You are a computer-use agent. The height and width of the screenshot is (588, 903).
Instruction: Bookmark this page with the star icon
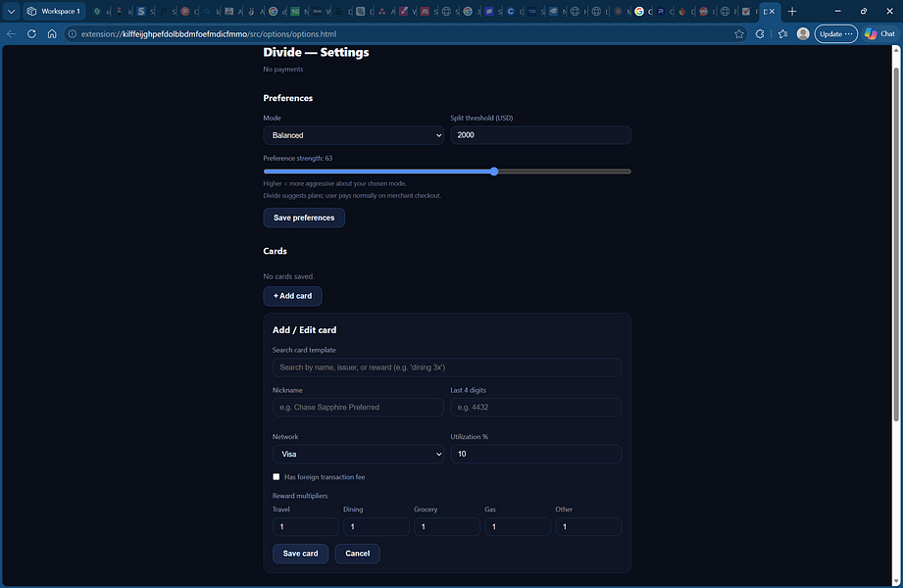point(739,34)
